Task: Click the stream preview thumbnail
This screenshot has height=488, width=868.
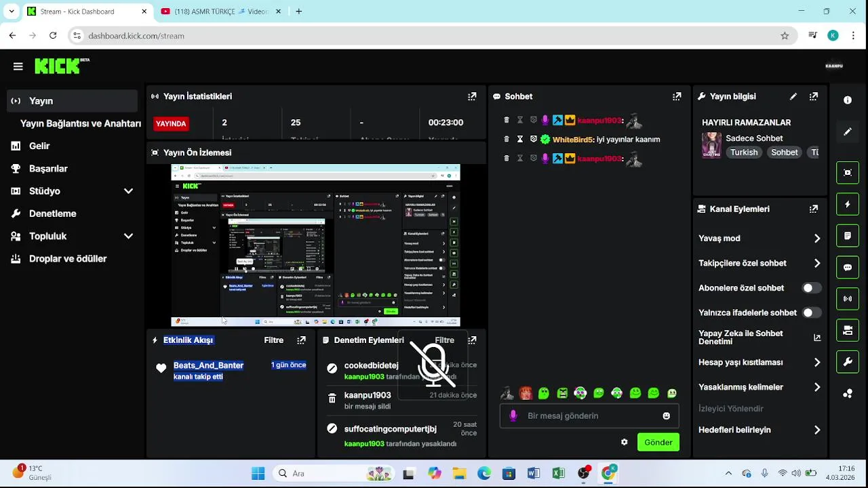Action: coord(315,245)
